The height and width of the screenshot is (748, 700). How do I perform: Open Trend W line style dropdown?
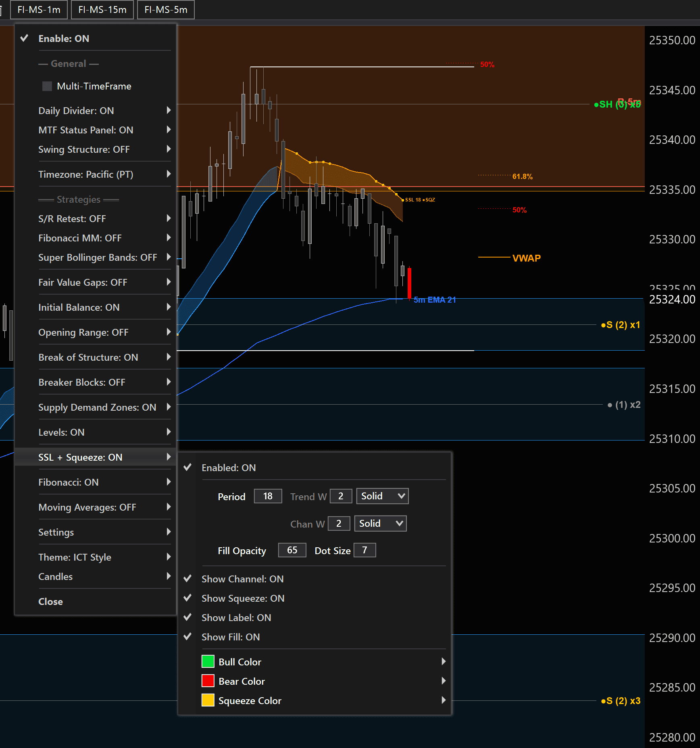click(382, 496)
